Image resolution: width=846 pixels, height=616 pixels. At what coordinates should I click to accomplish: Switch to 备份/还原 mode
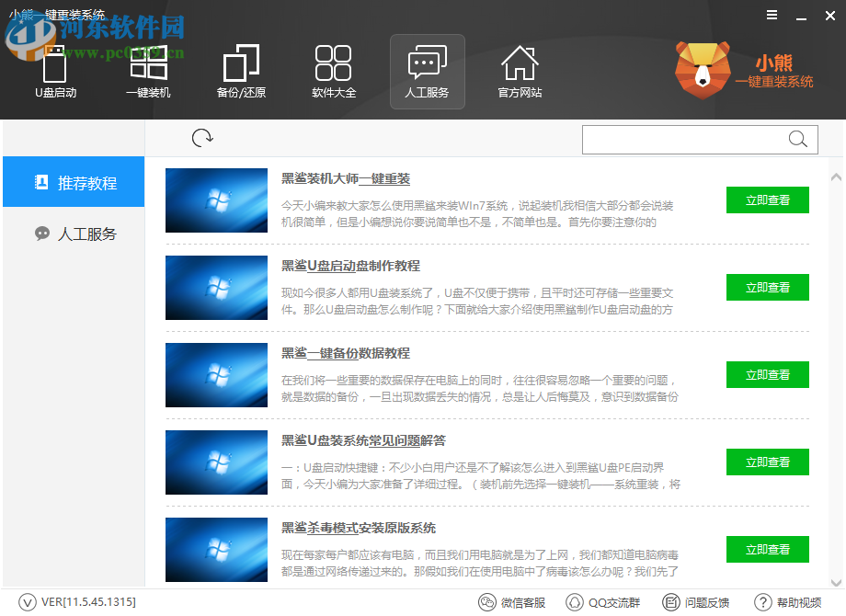click(240, 72)
